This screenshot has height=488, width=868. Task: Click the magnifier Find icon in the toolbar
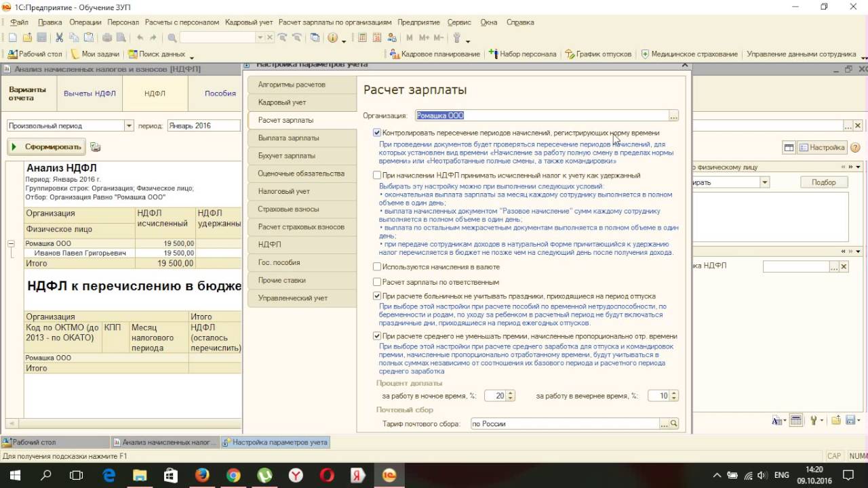[172, 38]
